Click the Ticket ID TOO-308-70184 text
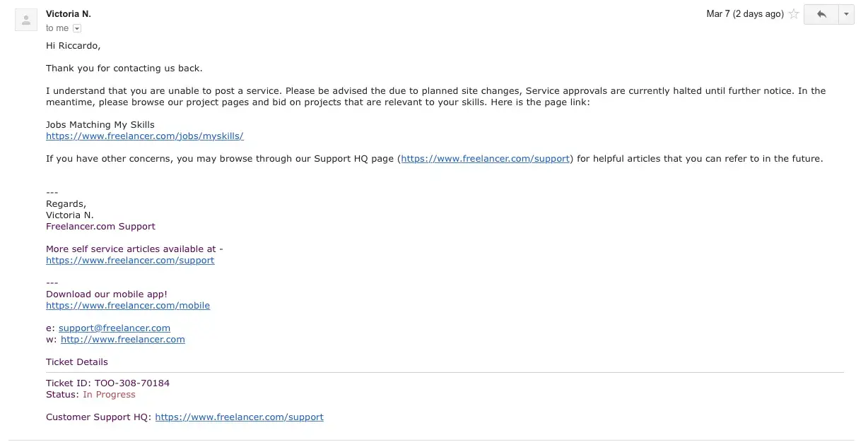This screenshot has height=442, width=868. point(107,383)
